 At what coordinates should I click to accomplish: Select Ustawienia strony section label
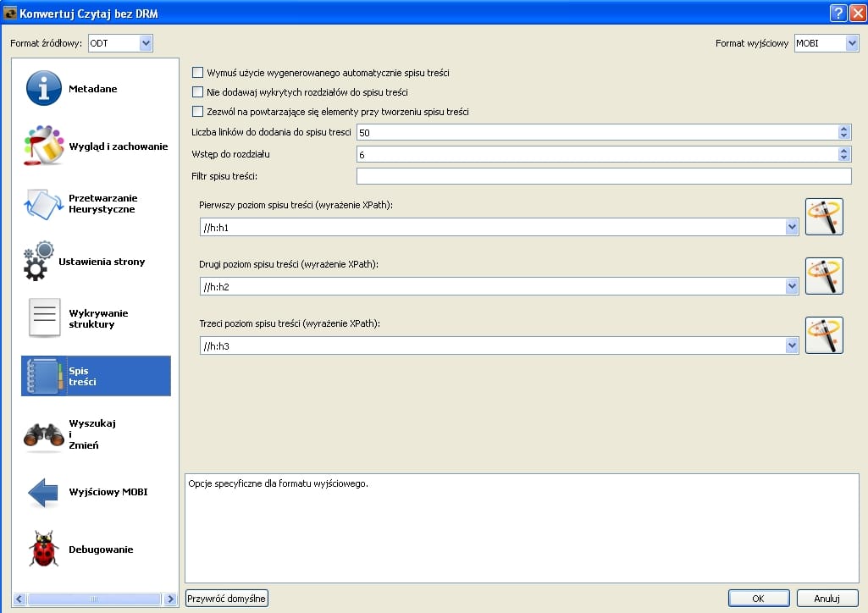point(102,261)
